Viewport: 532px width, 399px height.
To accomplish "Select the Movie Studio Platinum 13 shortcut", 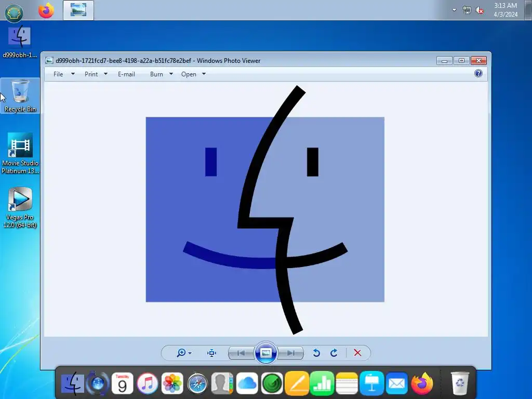I will [20, 153].
